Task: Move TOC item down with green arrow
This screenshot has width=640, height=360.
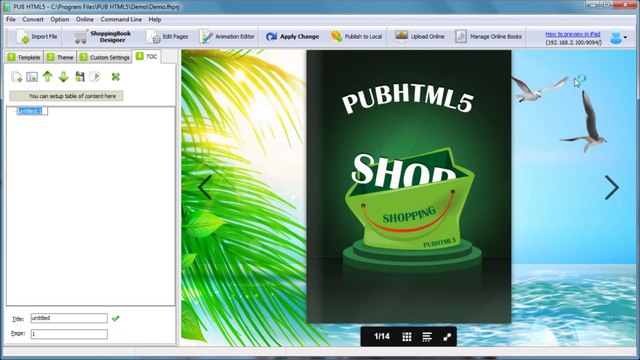Action: pos(63,77)
